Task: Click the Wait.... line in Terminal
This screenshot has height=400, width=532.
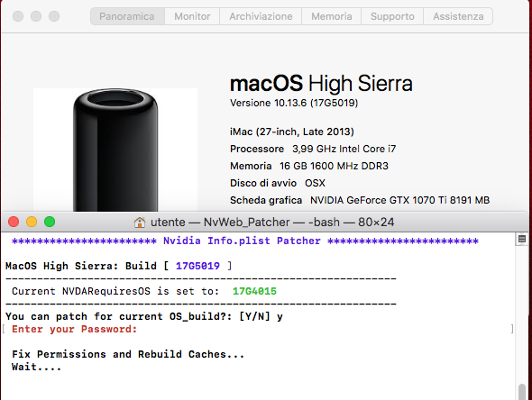Action: [36, 367]
